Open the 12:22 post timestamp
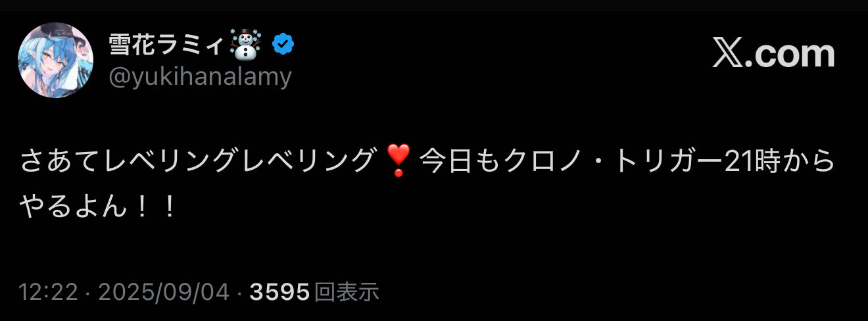 pos(47,292)
